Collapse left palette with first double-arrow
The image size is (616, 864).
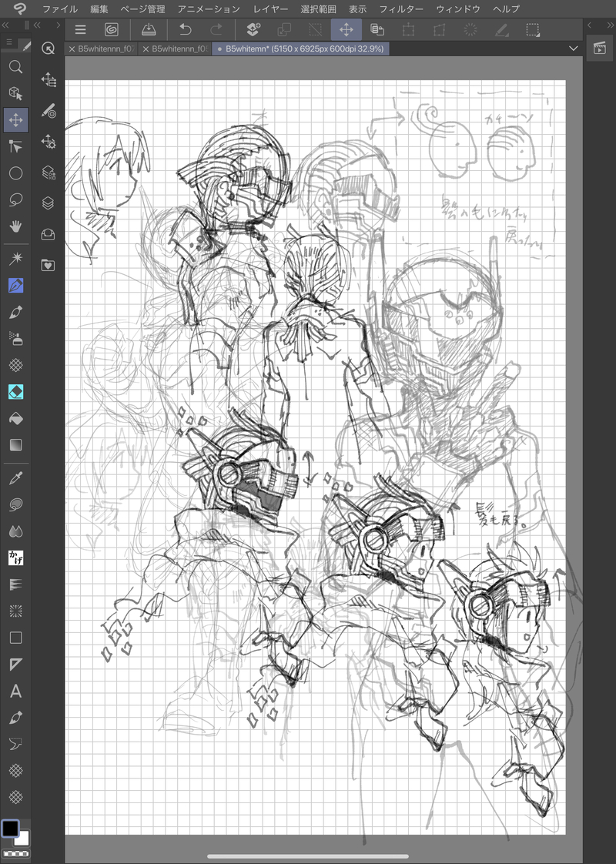coord(5,25)
